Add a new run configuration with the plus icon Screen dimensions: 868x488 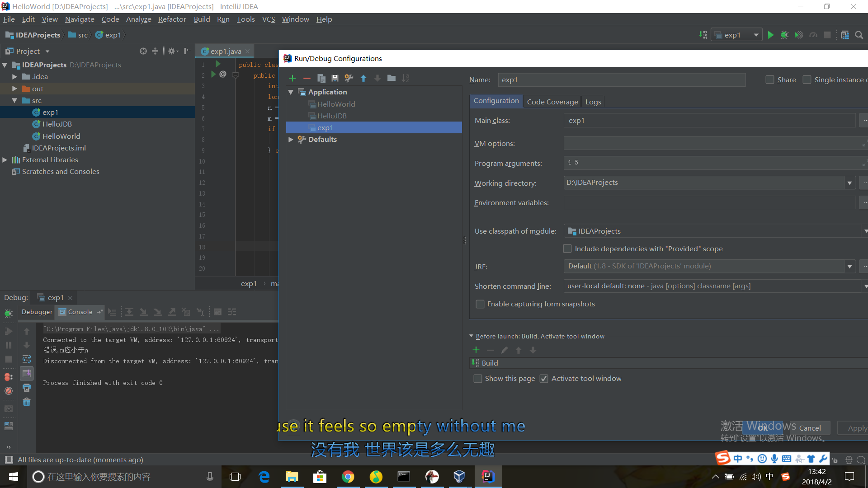(292, 78)
